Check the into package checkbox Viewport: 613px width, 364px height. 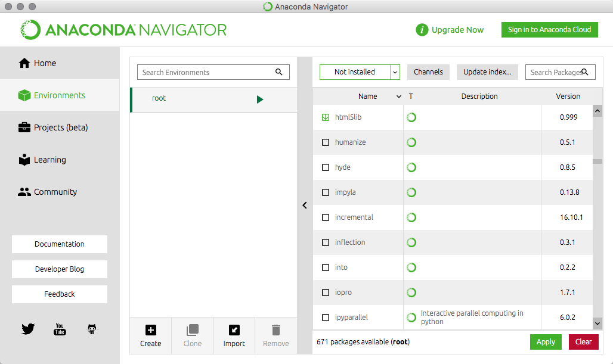pyautogui.click(x=325, y=267)
